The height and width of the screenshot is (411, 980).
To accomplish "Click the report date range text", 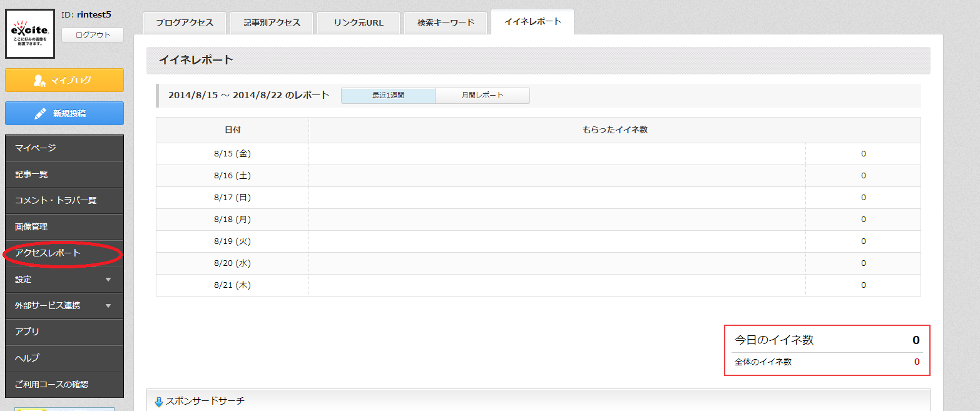I will click(248, 95).
